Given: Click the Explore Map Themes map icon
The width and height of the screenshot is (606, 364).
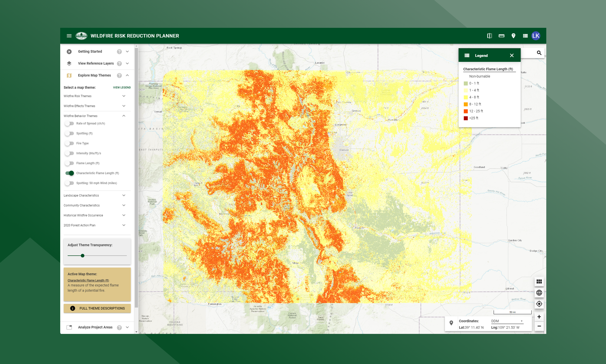Looking at the screenshot, I should (69, 75).
